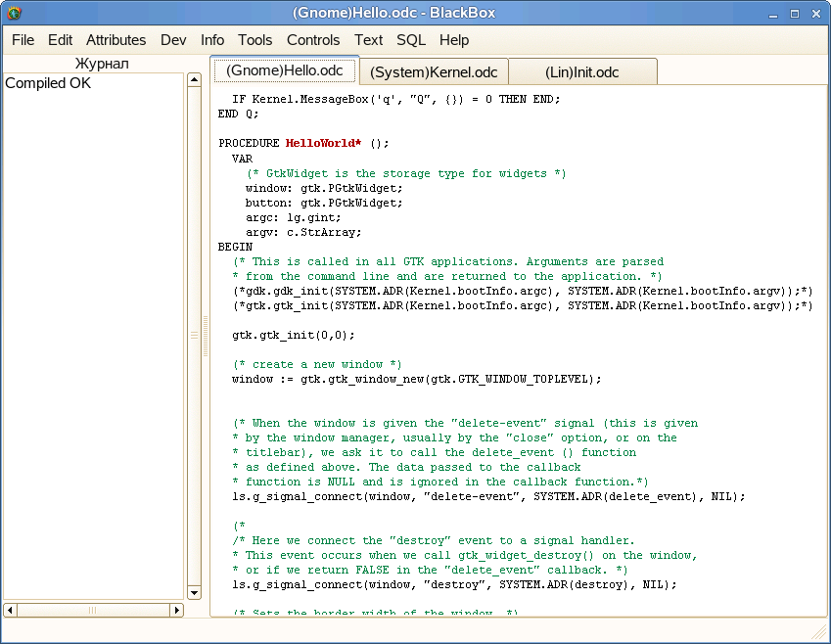Click the log panel scroll down arrow

click(193, 592)
